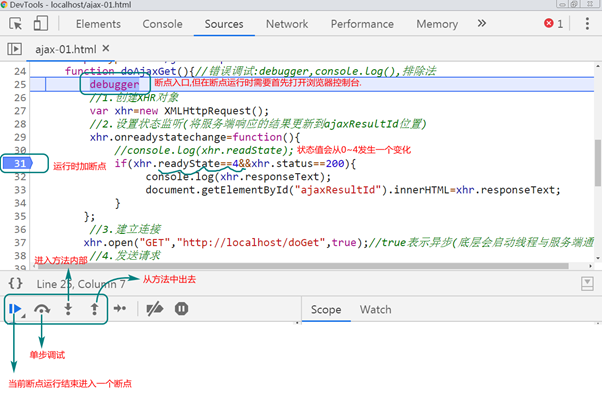Click line number 27 in gutter
Image resolution: width=602 pixels, height=407 pixels.
click(20, 111)
